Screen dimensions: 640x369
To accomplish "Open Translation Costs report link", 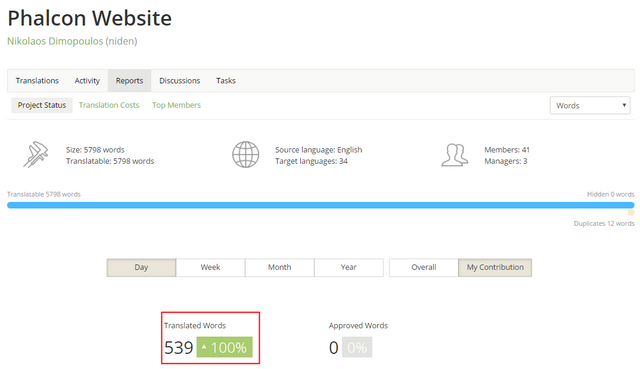I will point(109,105).
